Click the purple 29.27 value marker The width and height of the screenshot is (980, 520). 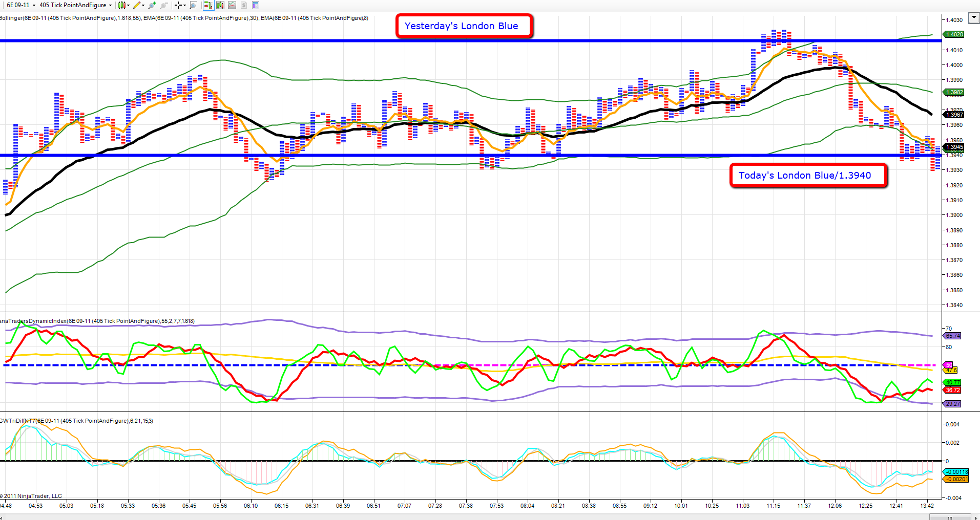tap(953, 404)
